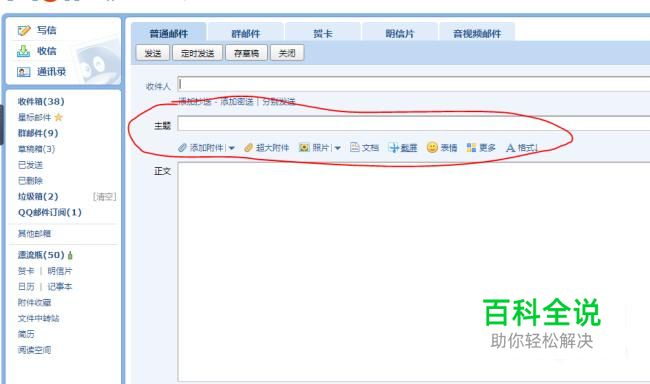Screen dimensions: 650x384
Task: Open QQ邮件订阅(1)
Action: (50, 212)
